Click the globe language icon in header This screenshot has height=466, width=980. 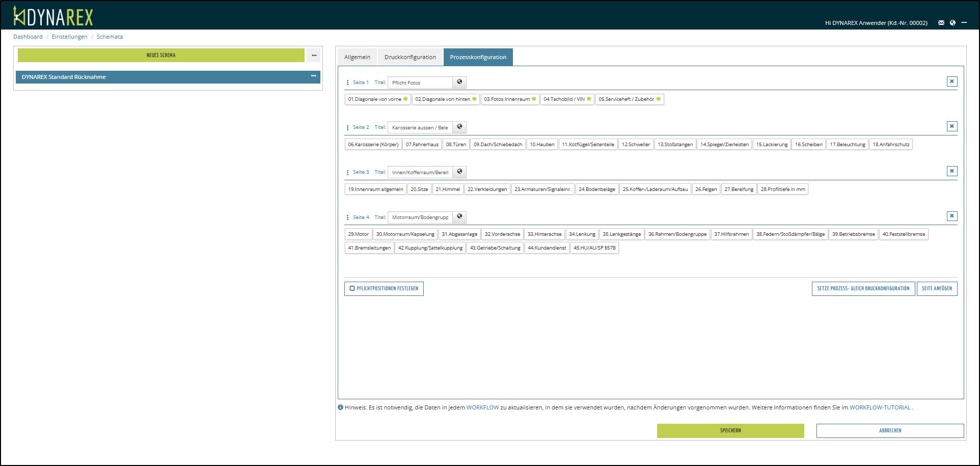[x=952, y=23]
